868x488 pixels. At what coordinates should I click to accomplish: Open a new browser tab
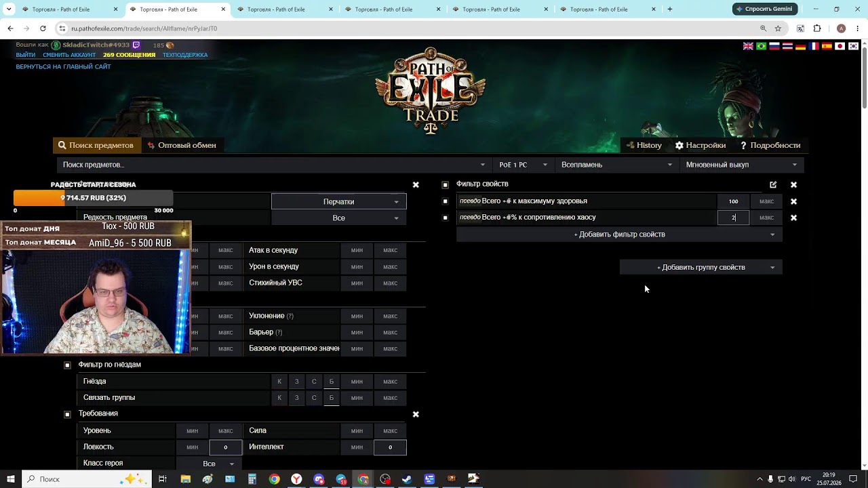point(670,9)
